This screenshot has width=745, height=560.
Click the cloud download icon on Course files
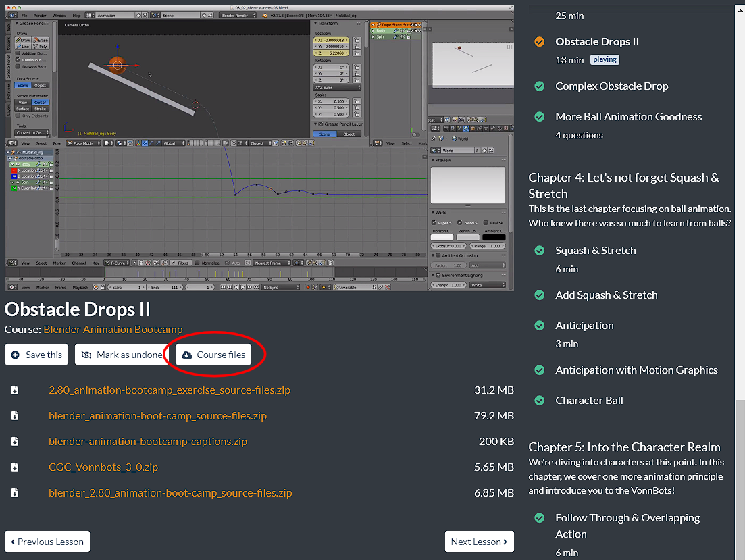tap(187, 355)
